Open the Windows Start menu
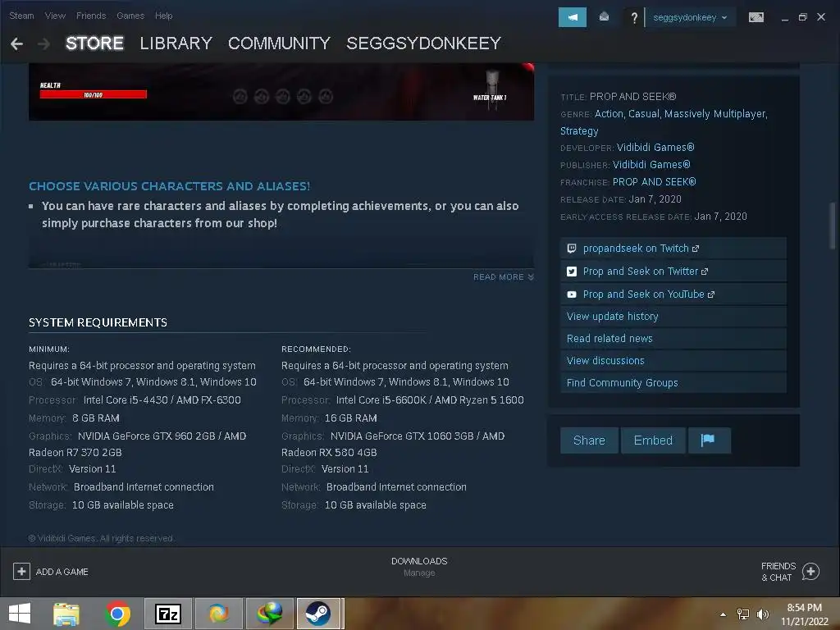 pyautogui.click(x=20, y=614)
